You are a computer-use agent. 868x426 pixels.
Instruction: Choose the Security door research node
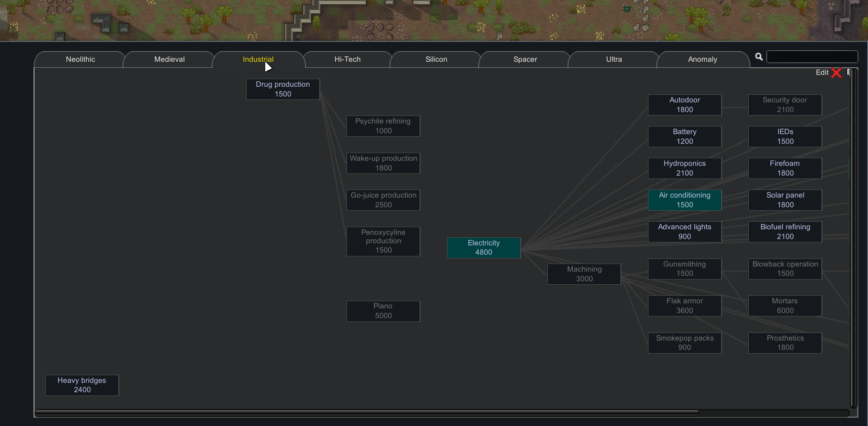tap(785, 105)
